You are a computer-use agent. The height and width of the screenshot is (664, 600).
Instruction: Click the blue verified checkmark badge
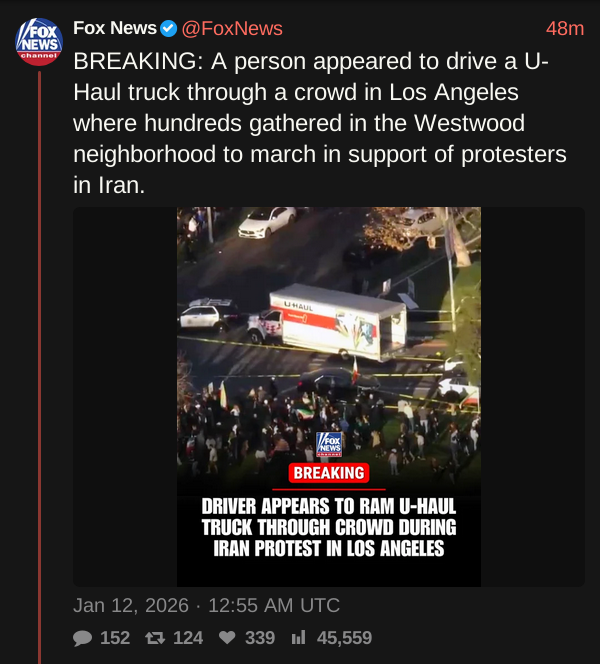(169, 28)
